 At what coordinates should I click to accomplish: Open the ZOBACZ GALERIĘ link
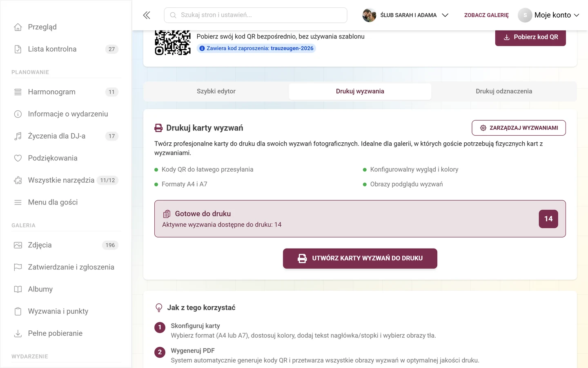click(x=486, y=15)
